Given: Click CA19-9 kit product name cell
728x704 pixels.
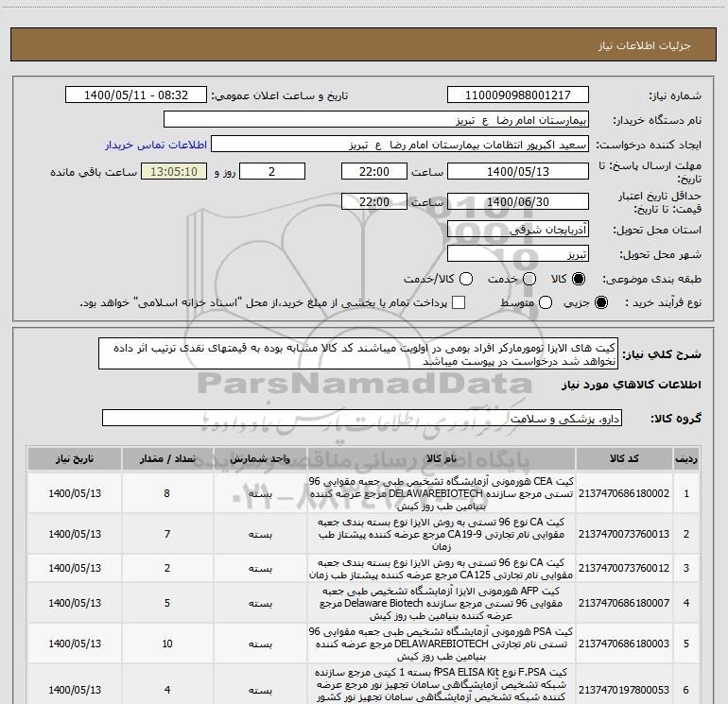Looking at the screenshot, I should click(x=442, y=534).
